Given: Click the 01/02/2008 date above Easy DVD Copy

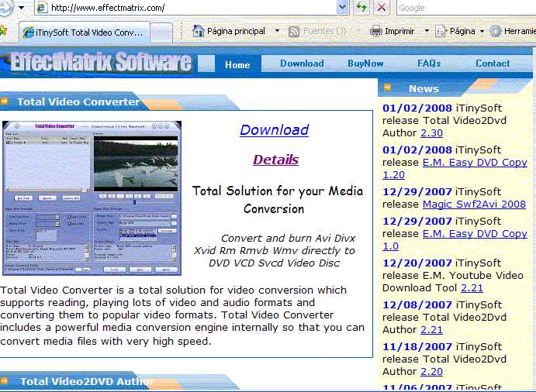Looking at the screenshot, I should pos(417,150).
